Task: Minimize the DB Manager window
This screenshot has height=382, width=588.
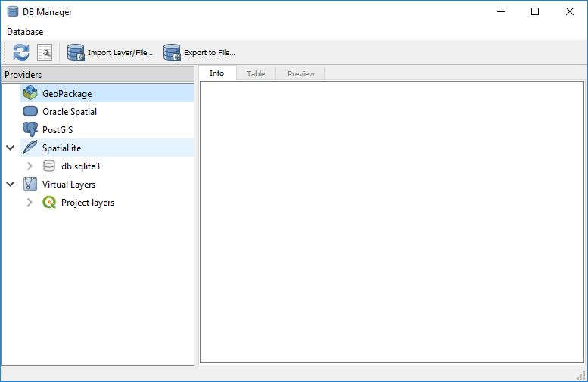Action: click(x=501, y=11)
